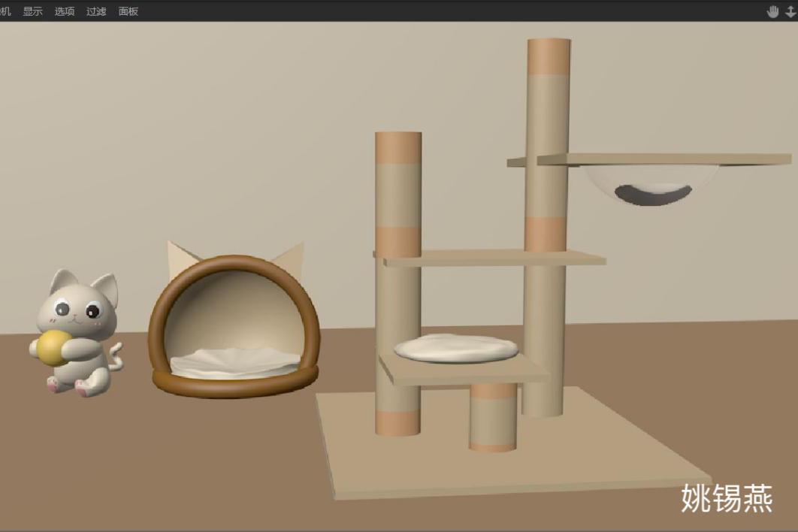Click the transparent dome hammock bowl

pos(651,186)
